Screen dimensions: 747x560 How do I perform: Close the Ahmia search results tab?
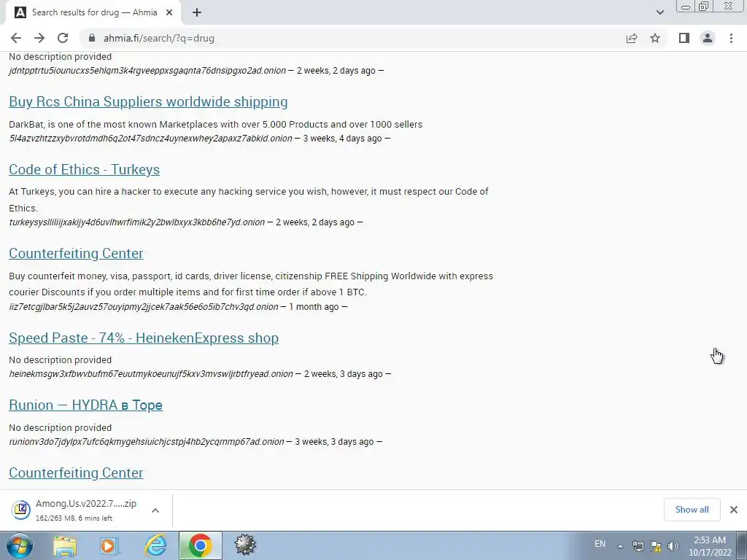[169, 12]
